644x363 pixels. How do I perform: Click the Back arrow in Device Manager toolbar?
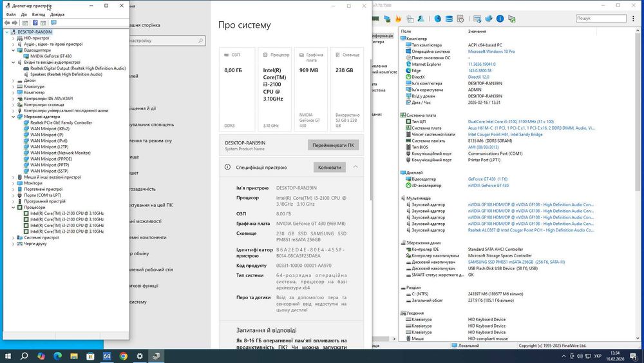tap(7, 23)
